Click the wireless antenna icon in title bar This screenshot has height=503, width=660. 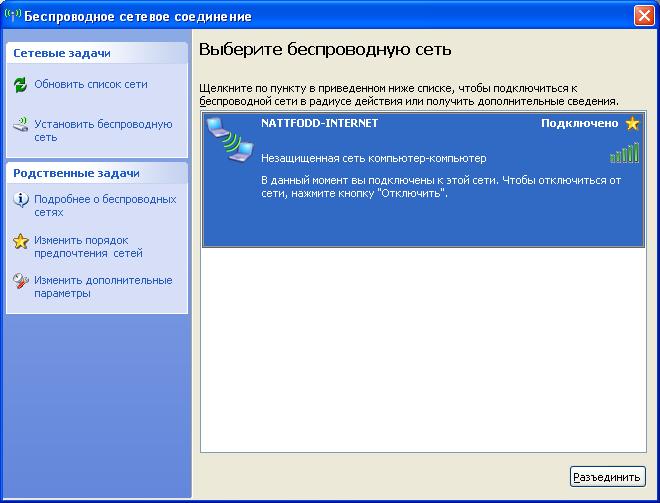coord(12,17)
